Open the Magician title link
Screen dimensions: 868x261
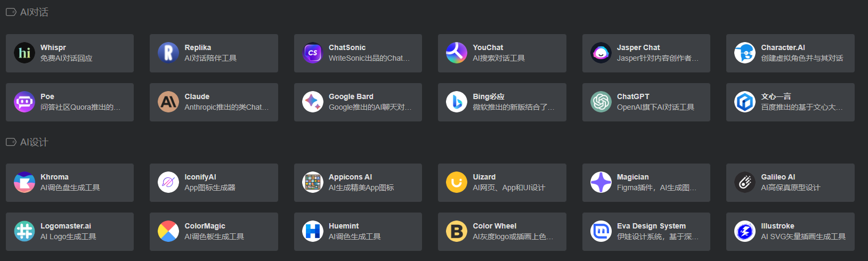pyautogui.click(x=632, y=177)
